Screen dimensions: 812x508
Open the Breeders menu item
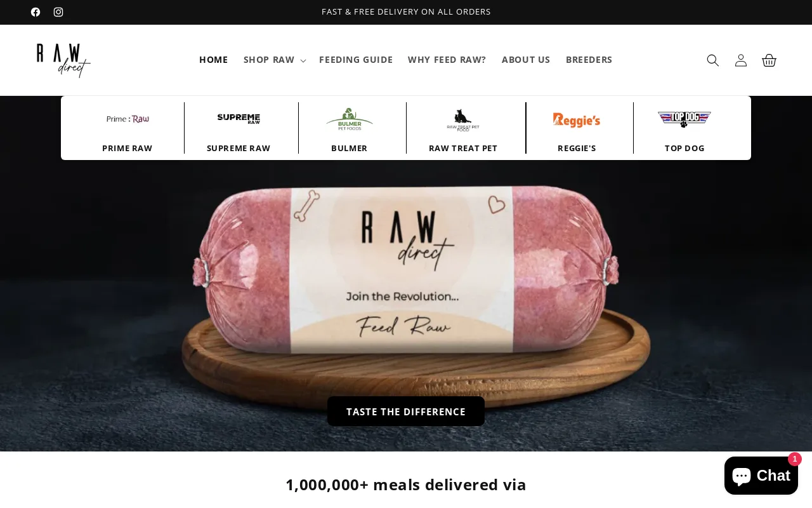589,60
